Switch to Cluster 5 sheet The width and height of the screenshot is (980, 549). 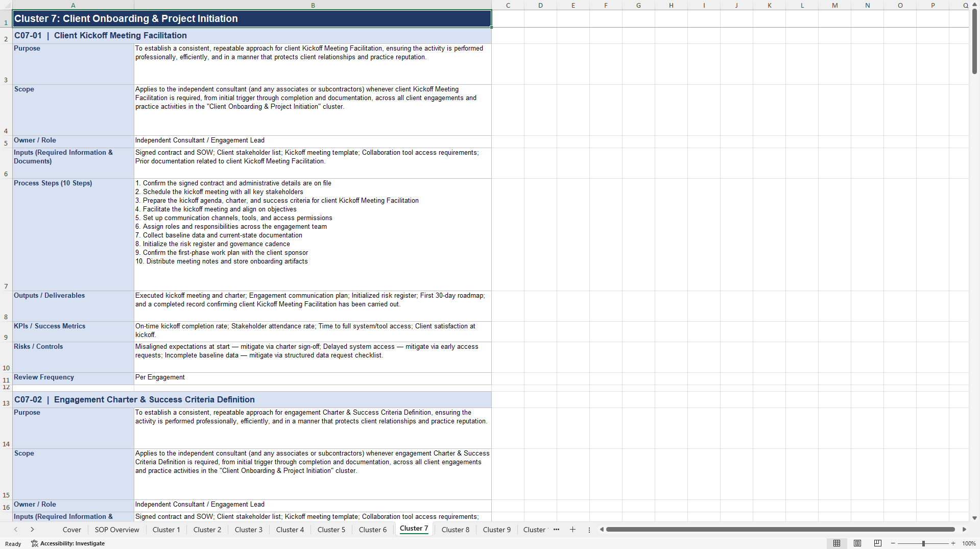[x=331, y=530]
